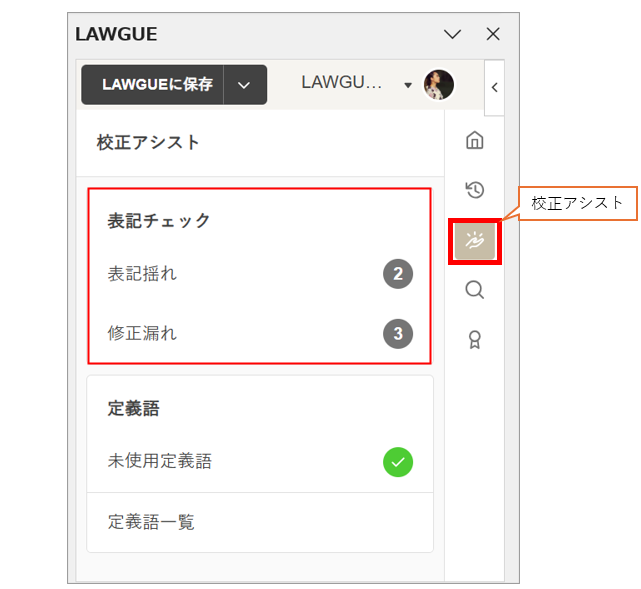Viewport: 641px width, 589px height.
Task: Click the user profile avatar
Action: 438,85
